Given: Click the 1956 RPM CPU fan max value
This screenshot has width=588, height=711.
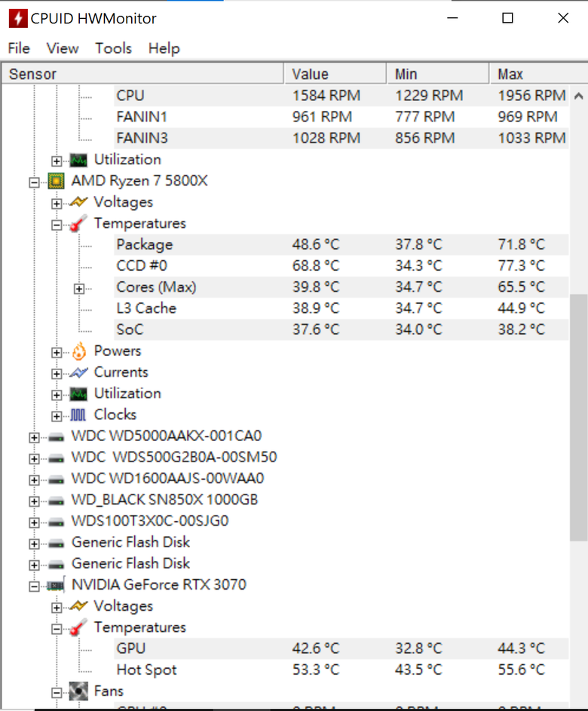Looking at the screenshot, I should 531,96.
